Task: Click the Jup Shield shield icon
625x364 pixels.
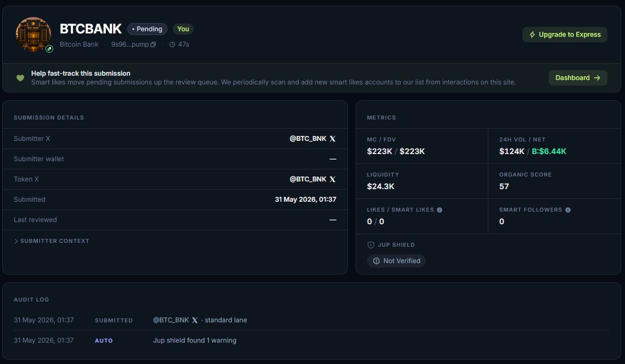Action: (x=371, y=245)
